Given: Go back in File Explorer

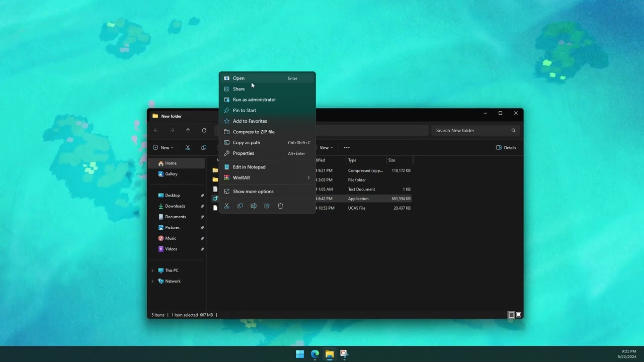Looking at the screenshot, I should [x=156, y=130].
